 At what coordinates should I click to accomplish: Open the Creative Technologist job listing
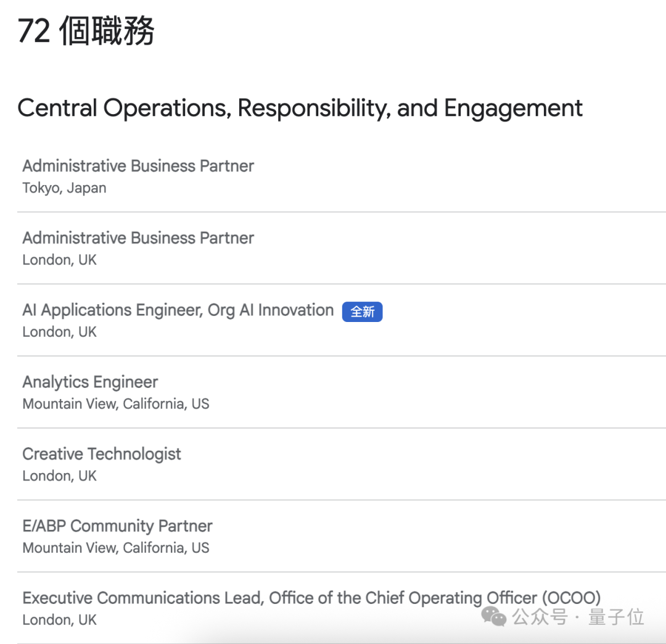click(x=102, y=454)
